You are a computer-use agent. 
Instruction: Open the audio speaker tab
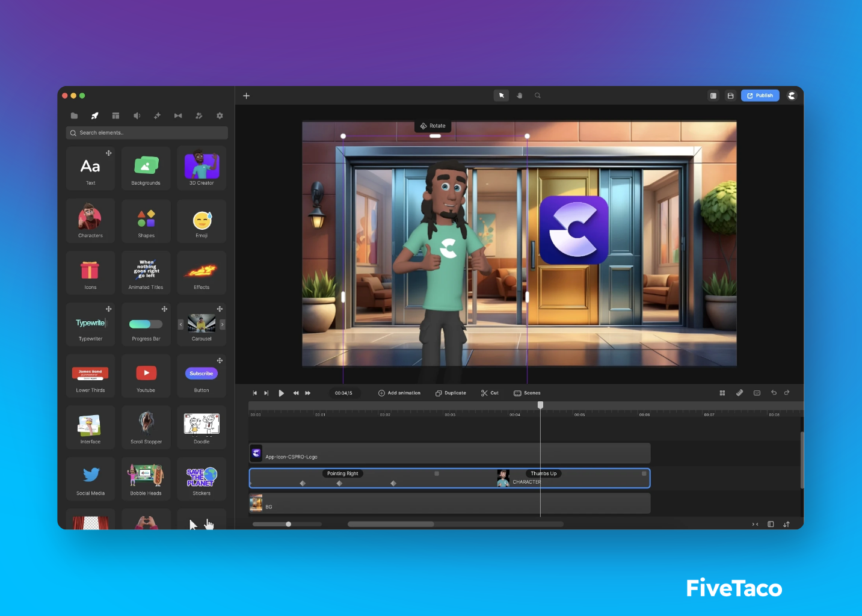point(137,115)
